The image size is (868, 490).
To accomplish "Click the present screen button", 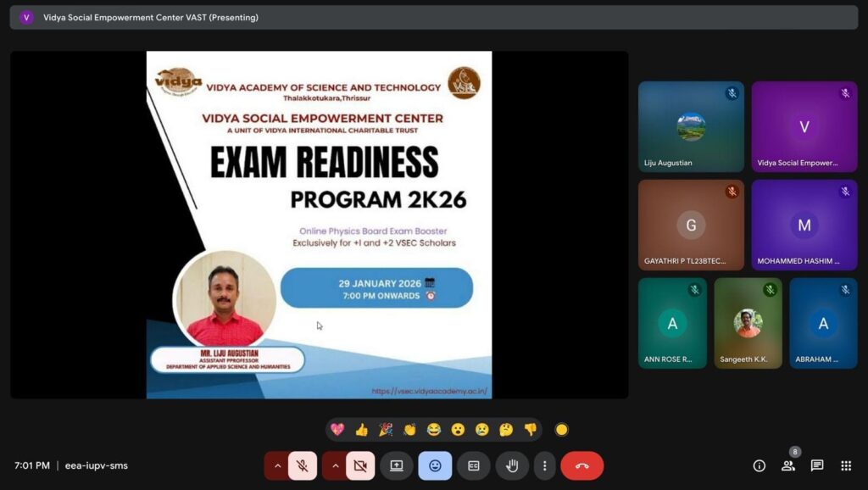I will [396, 465].
